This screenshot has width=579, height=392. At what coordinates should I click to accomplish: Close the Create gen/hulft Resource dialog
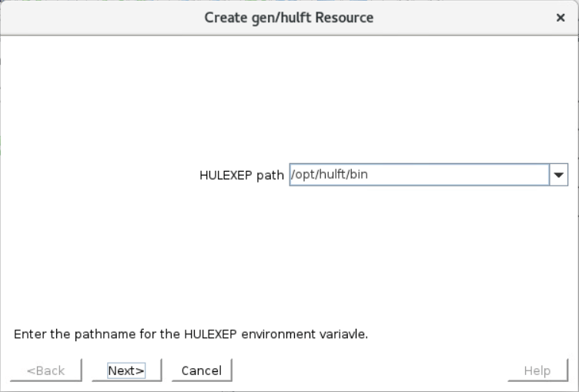pyautogui.click(x=561, y=18)
